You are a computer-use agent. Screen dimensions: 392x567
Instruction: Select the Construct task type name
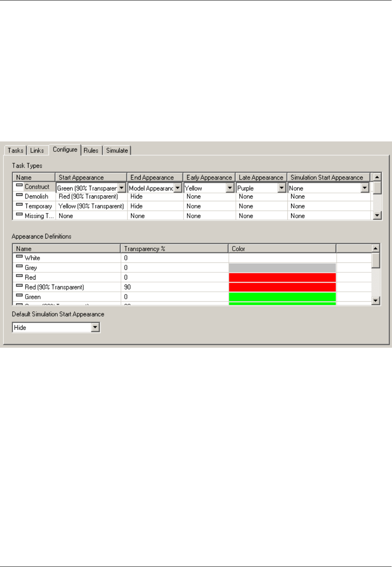[x=37, y=187]
